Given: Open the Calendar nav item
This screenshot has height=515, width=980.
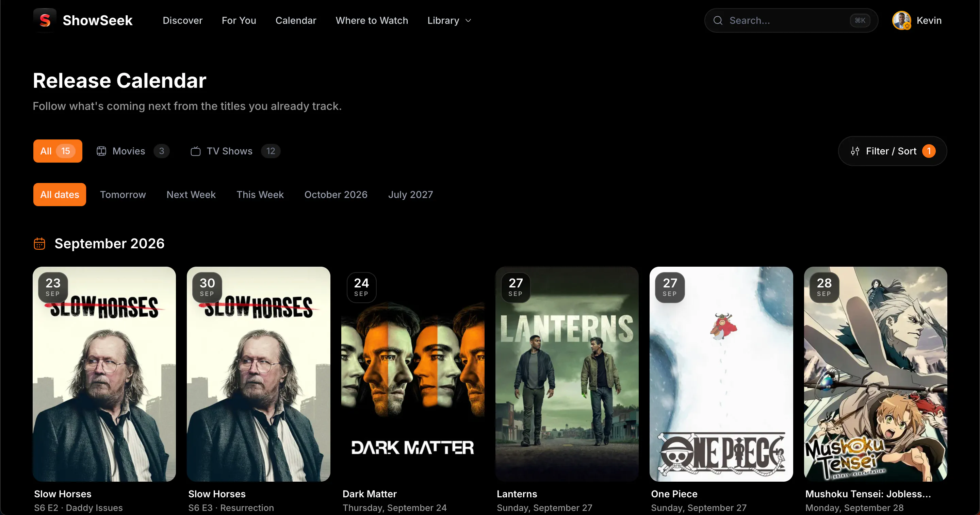Looking at the screenshot, I should click(296, 20).
